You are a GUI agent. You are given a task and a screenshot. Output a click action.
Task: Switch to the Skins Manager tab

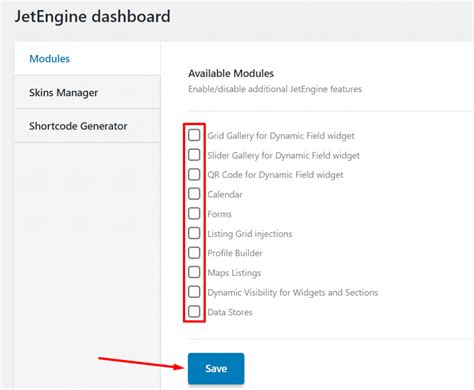coord(88,92)
